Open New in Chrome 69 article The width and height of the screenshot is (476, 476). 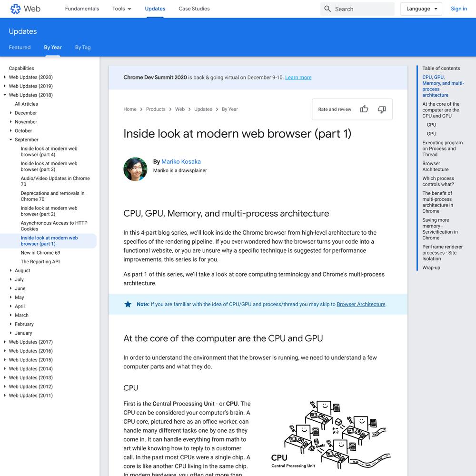40,253
